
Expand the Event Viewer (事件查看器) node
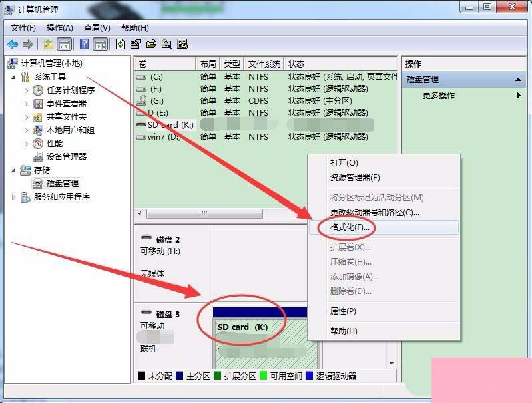26,104
